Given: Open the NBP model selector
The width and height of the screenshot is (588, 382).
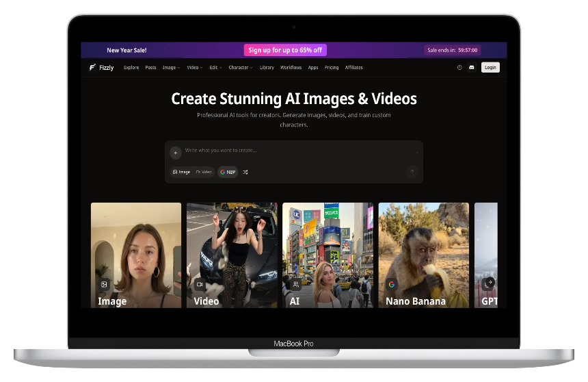Looking at the screenshot, I should click(228, 172).
